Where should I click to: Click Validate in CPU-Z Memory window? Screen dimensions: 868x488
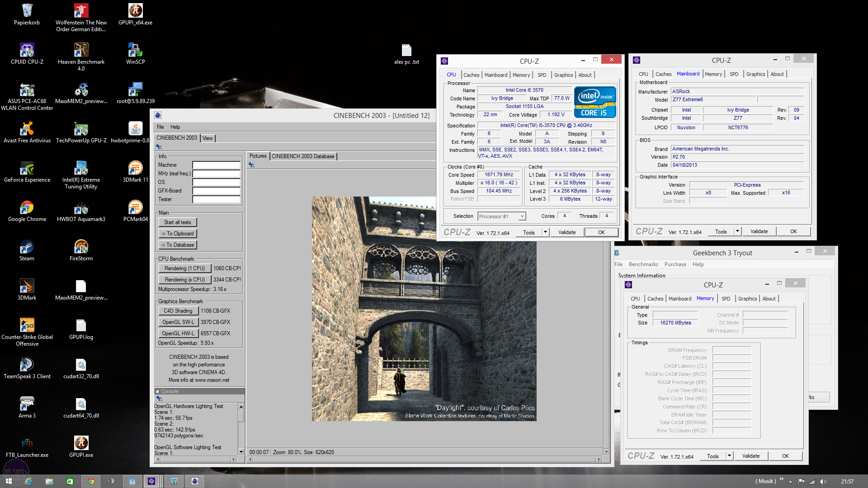751,456
